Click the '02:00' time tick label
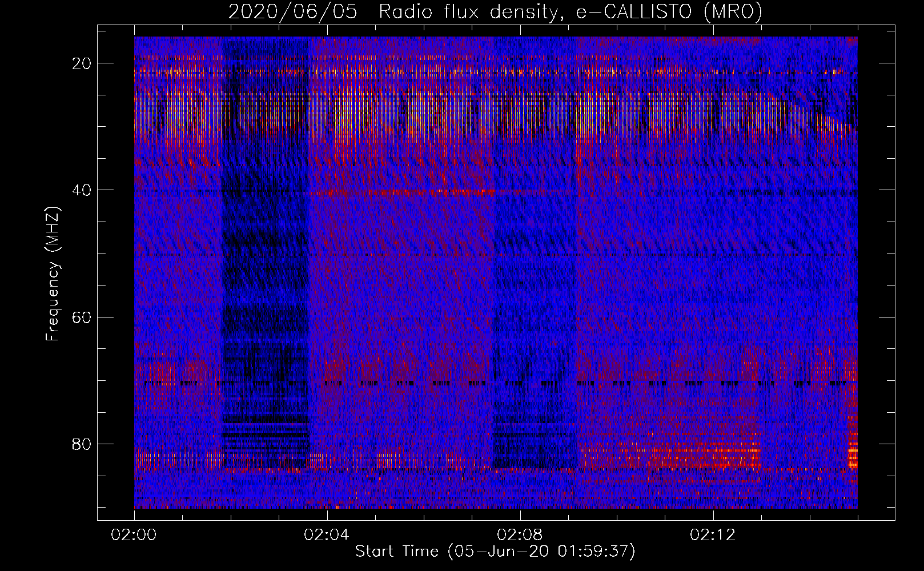The height and width of the screenshot is (571, 924). point(134,535)
